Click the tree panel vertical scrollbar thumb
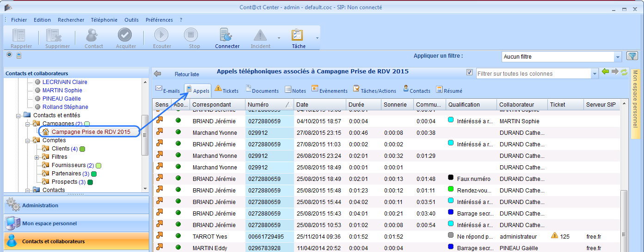The height and width of the screenshot is (252, 644). pyautogui.click(x=145, y=135)
